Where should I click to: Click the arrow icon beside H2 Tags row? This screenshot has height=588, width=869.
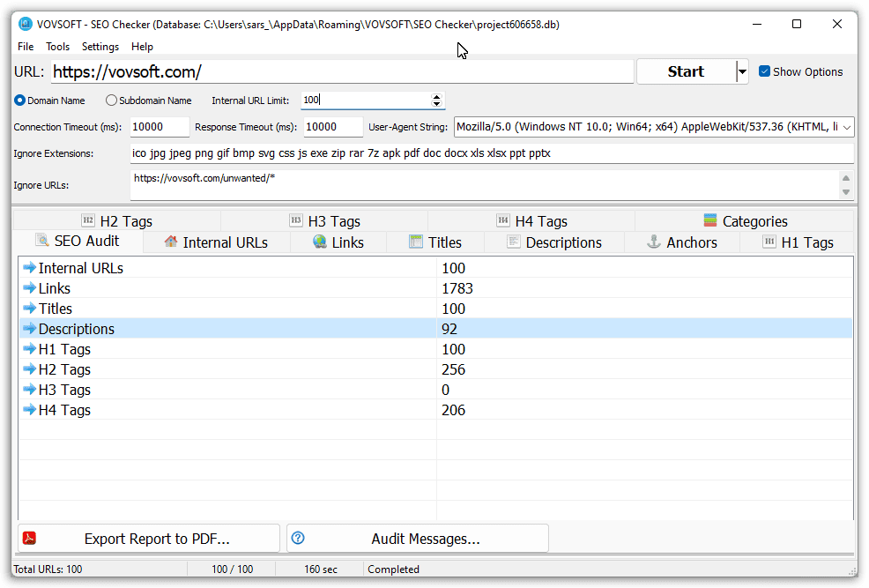tap(29, 369)
